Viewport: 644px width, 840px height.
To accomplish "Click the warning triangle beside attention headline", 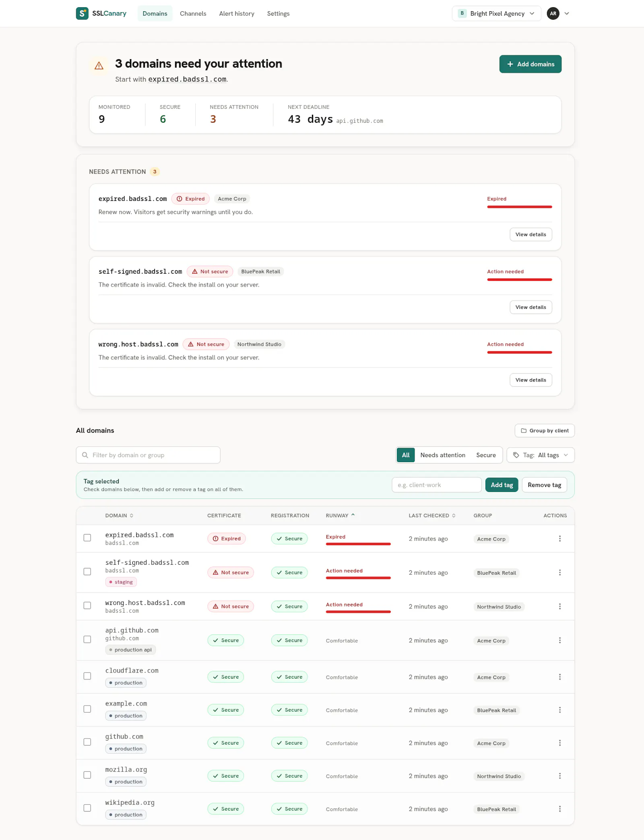I will click(99, 66).
